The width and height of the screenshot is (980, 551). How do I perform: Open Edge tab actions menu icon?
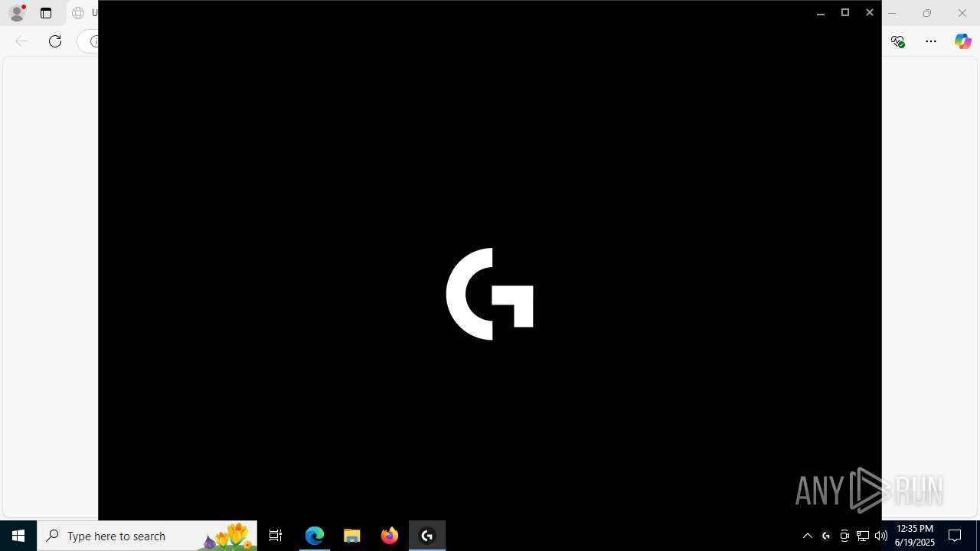46,13
